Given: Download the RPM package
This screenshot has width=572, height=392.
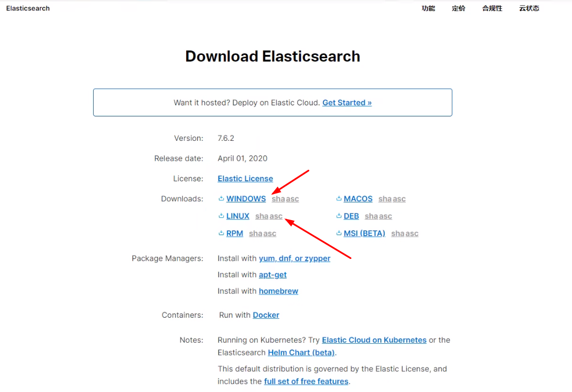Looking at the screenshot, I should (x=234, y=233).
